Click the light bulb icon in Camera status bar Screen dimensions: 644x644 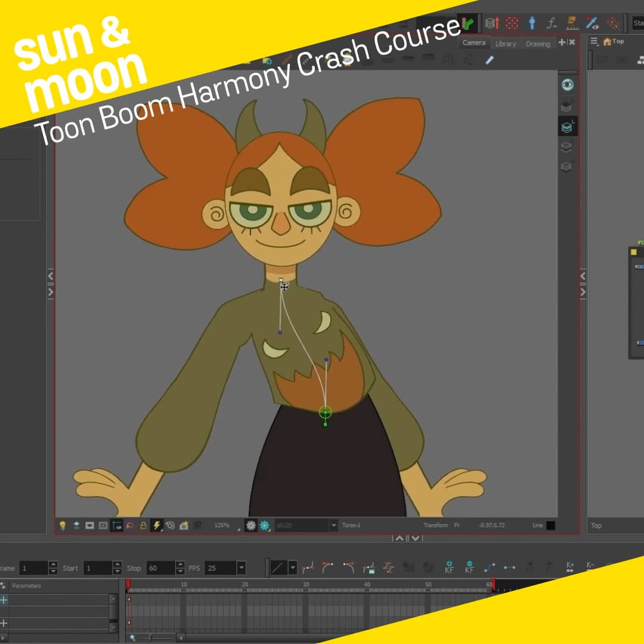click(63, 525)
